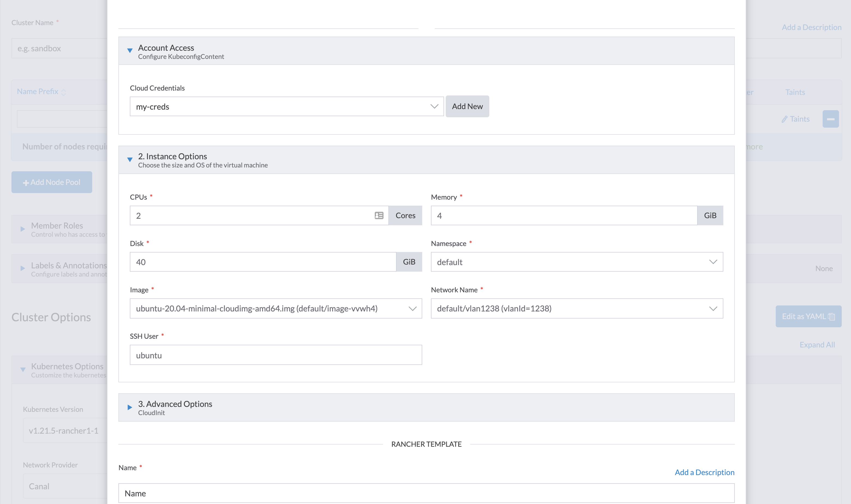Screen dimensions: 851x504
Task: Open the Network Name dropdown
Action: point(577,308)
